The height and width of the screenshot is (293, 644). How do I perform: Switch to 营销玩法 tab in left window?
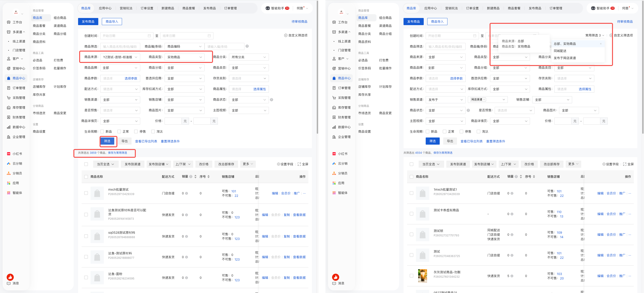126,8
